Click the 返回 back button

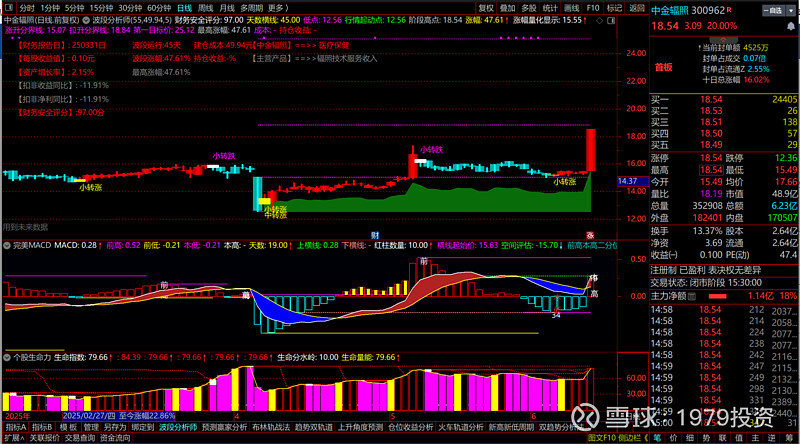point(637,8)
